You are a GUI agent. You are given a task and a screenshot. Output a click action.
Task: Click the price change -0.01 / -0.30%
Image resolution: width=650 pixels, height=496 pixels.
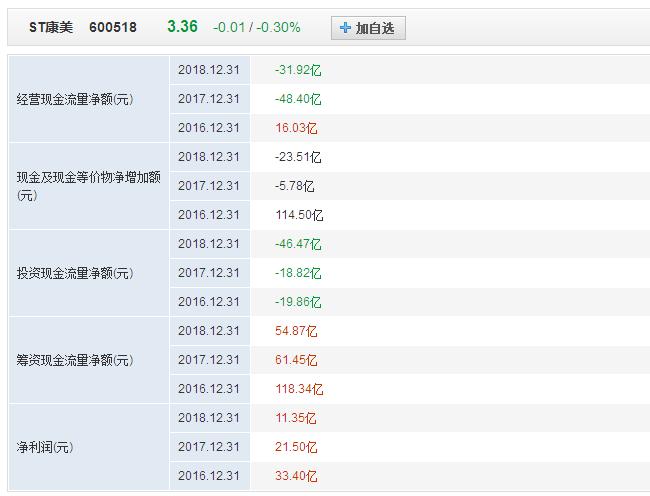coord(257,27)
